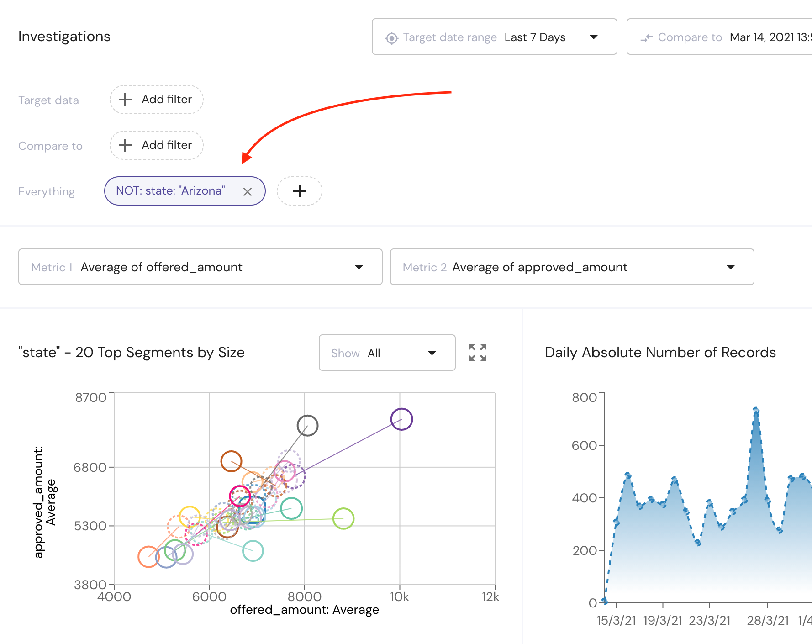Select the brown-orange segment circle near 6800
Viewport: 812px width, 644px height.
point(231,461)
